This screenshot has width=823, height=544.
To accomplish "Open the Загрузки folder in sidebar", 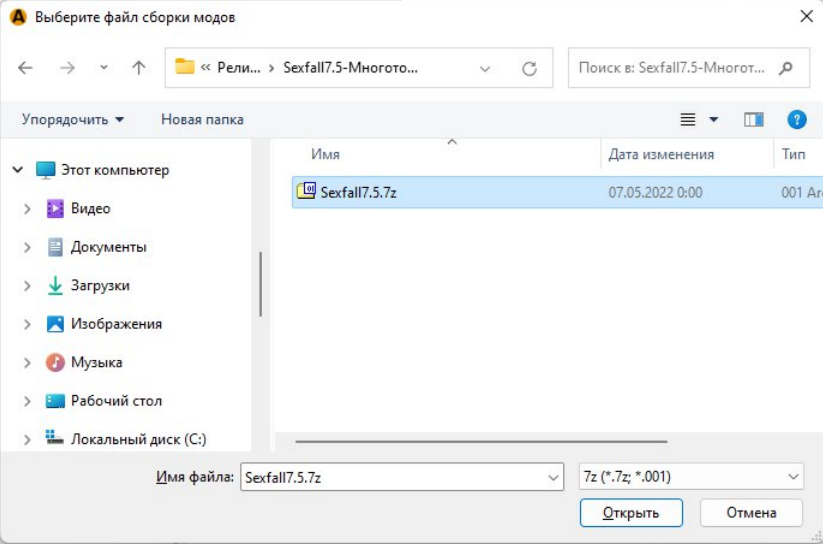I will (x=100, y=285).
